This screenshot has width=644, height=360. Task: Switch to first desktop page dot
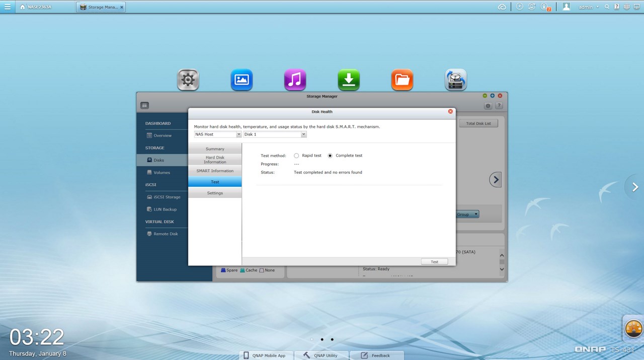coord(312,339)
